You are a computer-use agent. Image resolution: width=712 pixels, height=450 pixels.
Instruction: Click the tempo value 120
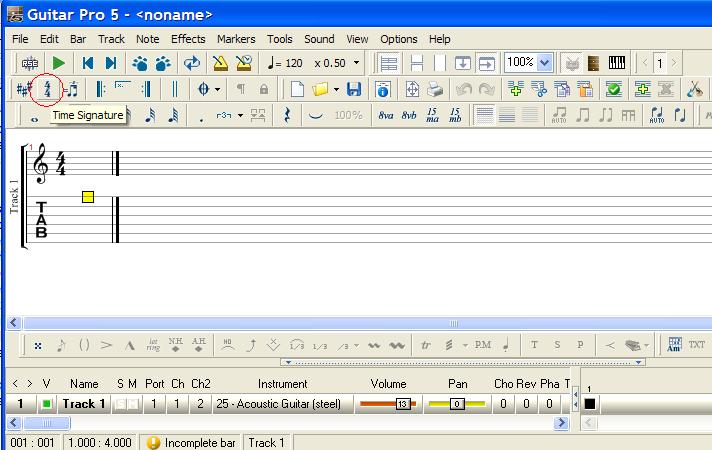pyautogui.click(x=294, y=63)
